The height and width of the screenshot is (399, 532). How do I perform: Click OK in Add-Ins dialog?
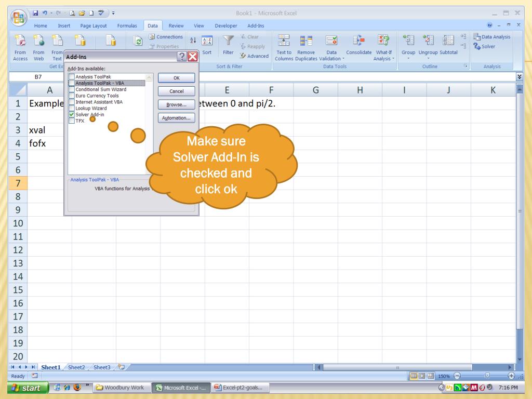click(x=177, y=78)
